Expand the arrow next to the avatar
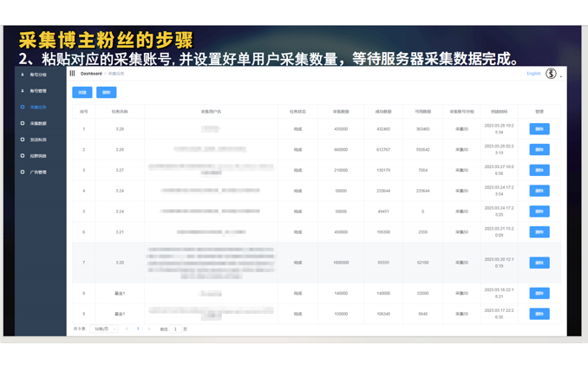The width and height of the screenshot is (588, 371). point(561,76)
